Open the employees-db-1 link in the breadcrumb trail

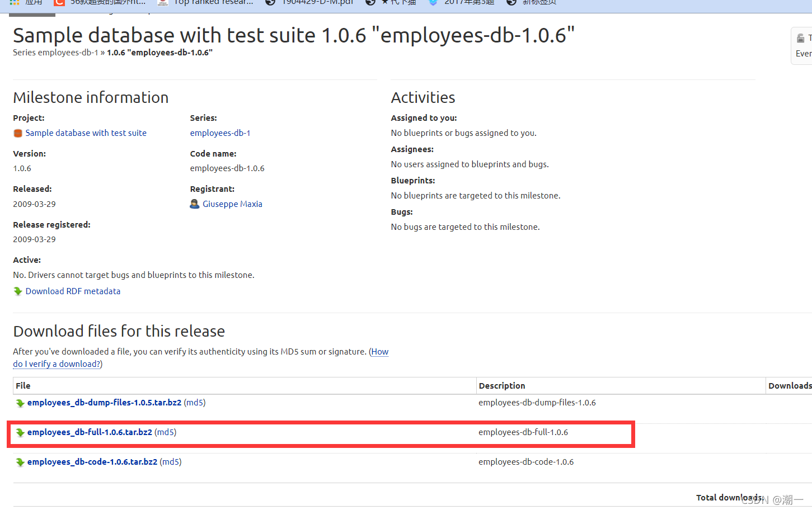68,53
